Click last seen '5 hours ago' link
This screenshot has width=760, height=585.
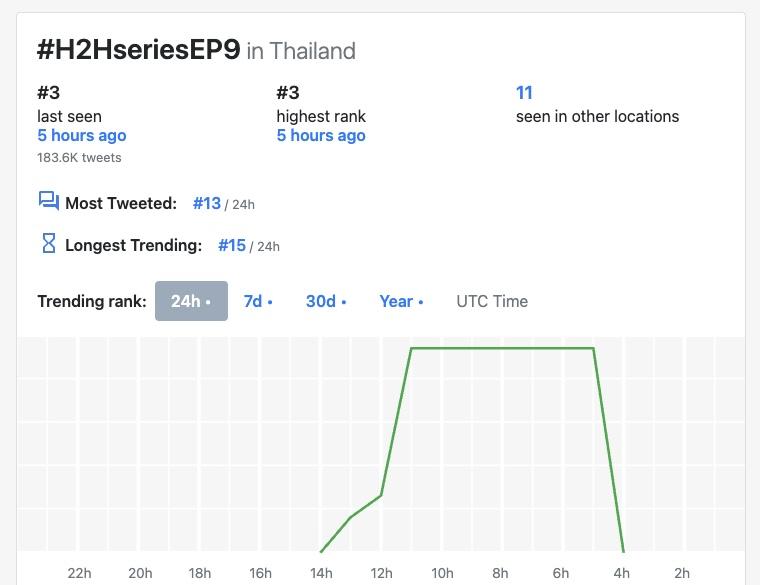[82, 136]
